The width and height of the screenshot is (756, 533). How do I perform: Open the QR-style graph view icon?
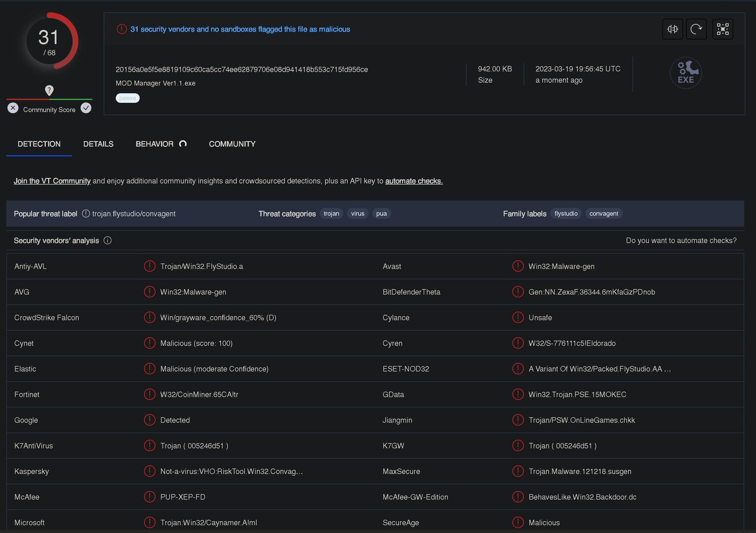722,29
